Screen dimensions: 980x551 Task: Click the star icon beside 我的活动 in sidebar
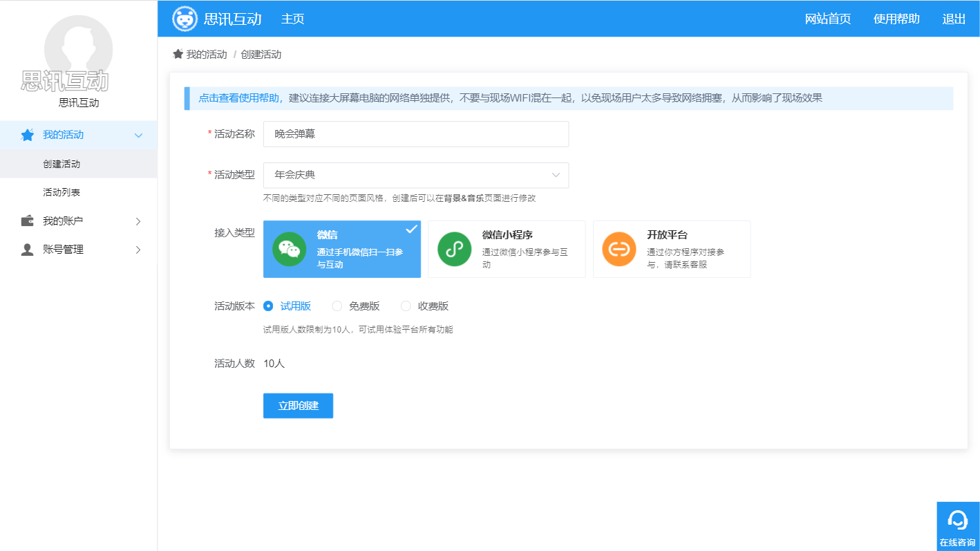[x=27, y=135]
